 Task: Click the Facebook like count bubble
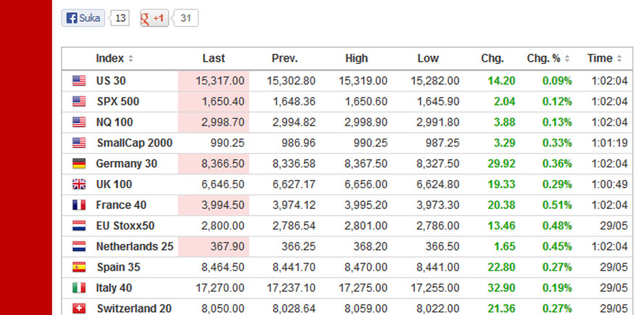click(120, 18)
